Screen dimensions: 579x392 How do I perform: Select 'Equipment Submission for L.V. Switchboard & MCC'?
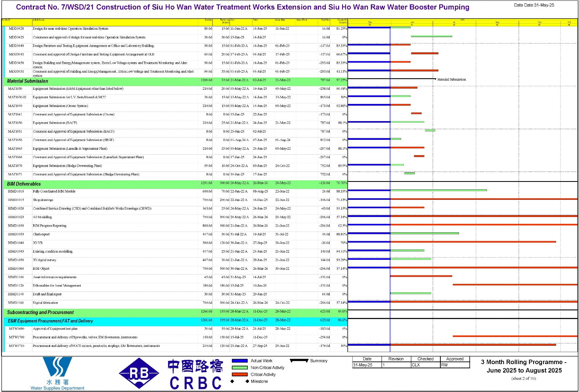coord(70,97)
